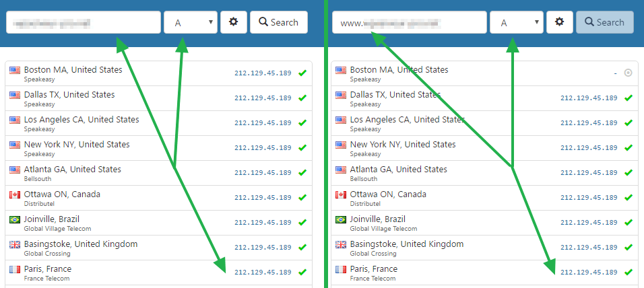Click the France flag in right panel's Paris row
Screen dimensions: 644x288
(x=341, y=270)
